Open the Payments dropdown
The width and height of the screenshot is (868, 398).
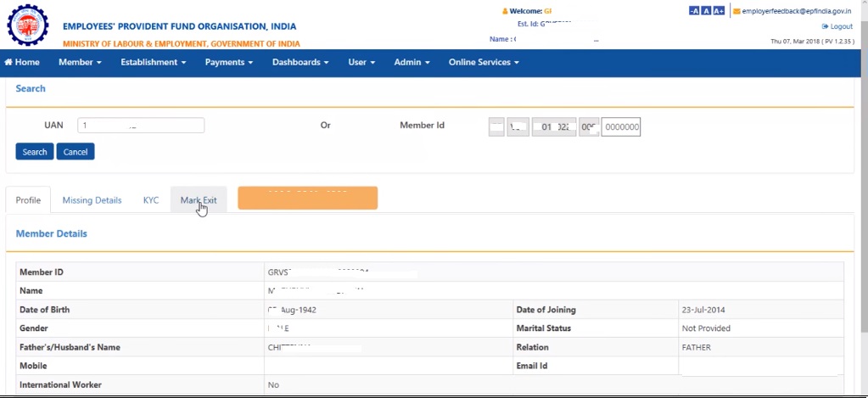[x=228, y=63]
